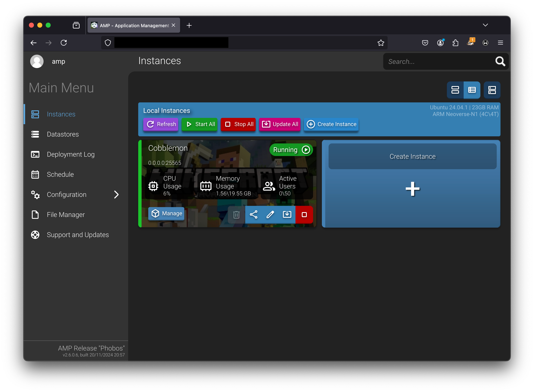The height and width of the screenshot is (392, 534).
Task: Open the Pocket save icon
Action: pos(425,43)
